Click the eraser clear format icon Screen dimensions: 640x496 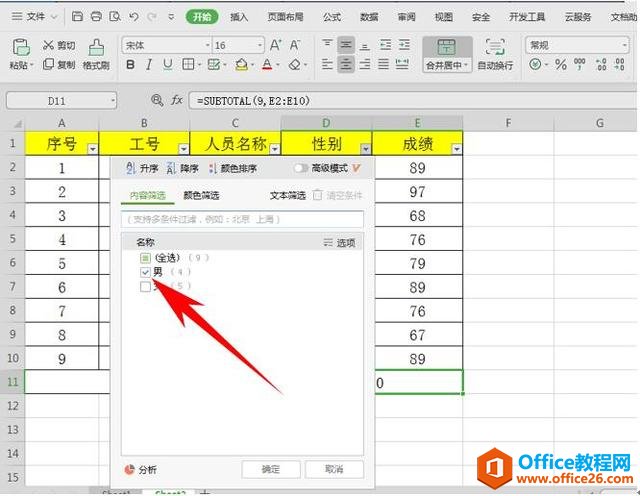tap(295, 65)
